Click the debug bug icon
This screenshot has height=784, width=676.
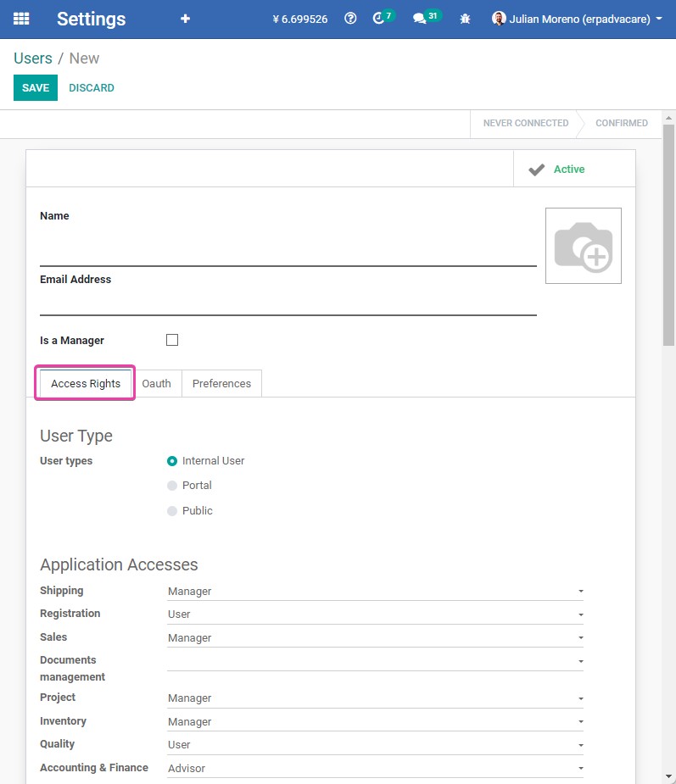465,19
